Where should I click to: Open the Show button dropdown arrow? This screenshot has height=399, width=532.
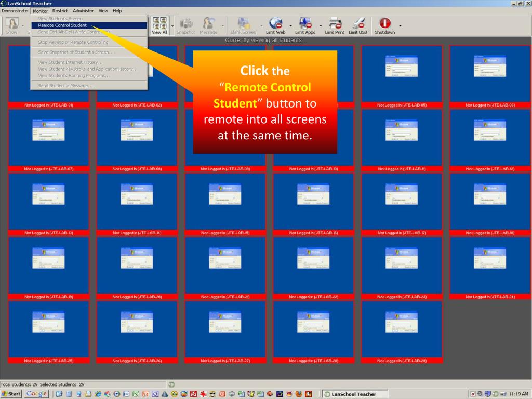[x=23, y=26]
